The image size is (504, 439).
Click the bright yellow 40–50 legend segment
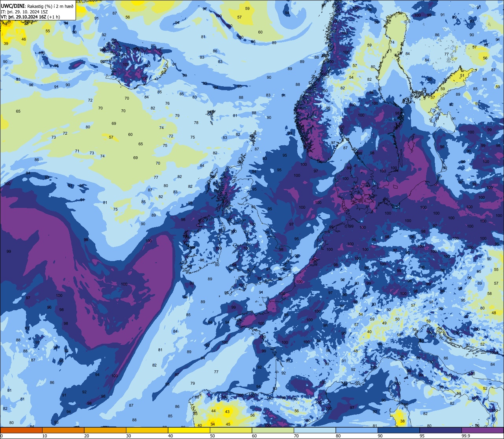click(189, 430)
